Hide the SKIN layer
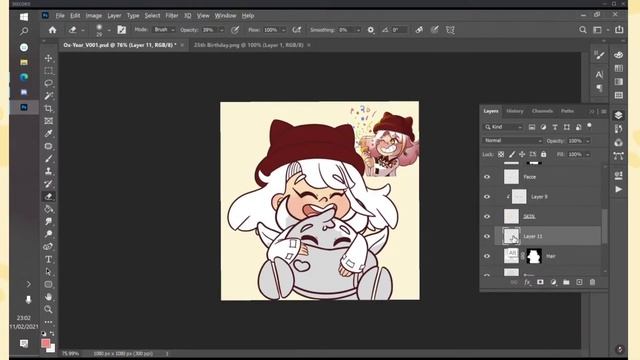 point(487,216)
